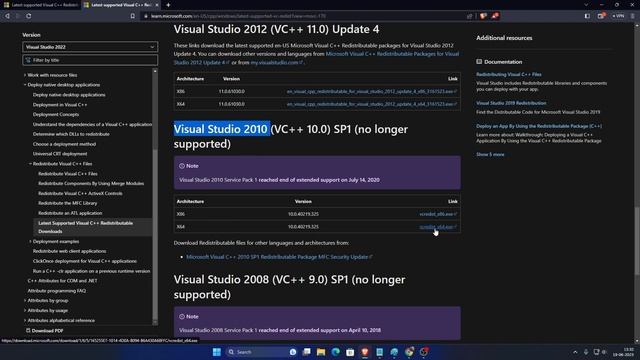640x360 pixels.
Task: Open Microsoft Store from taskbar
Action: coord(350,352)
